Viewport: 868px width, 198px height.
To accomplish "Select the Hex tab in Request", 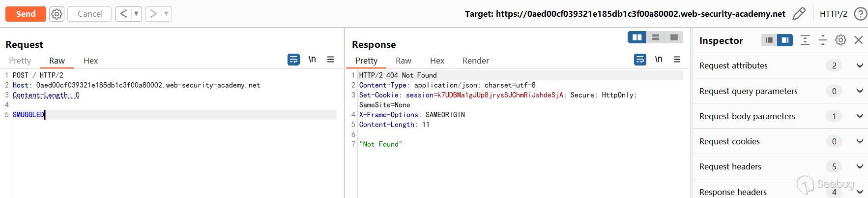I will pyautogui.click(x=90, y=61).
